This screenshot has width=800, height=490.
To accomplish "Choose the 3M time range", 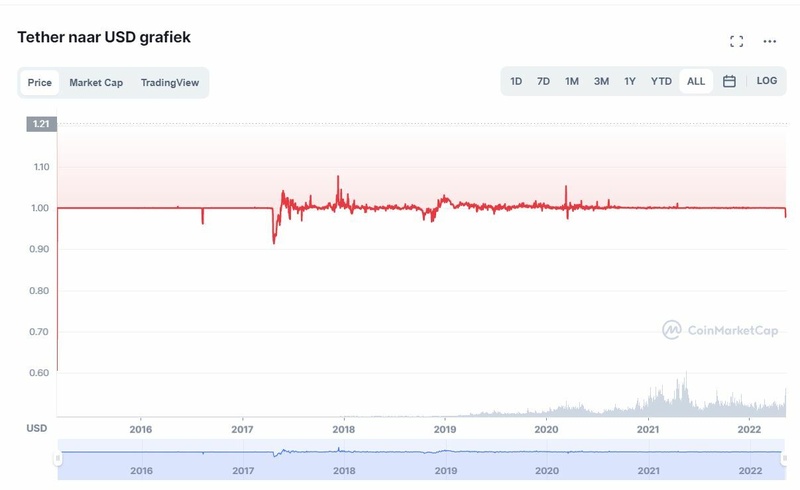I will (x=601, y=81).
